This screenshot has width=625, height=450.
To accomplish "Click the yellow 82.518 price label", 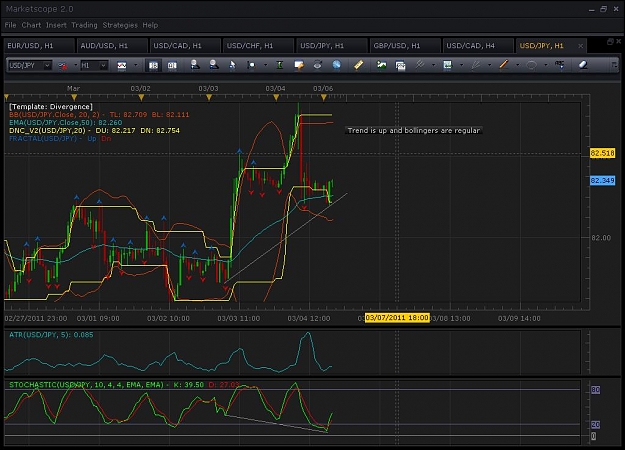I will point(602,153).
